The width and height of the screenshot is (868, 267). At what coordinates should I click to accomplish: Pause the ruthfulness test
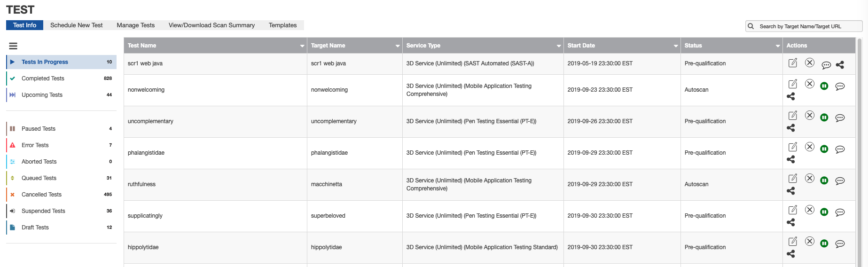[824, 181]
